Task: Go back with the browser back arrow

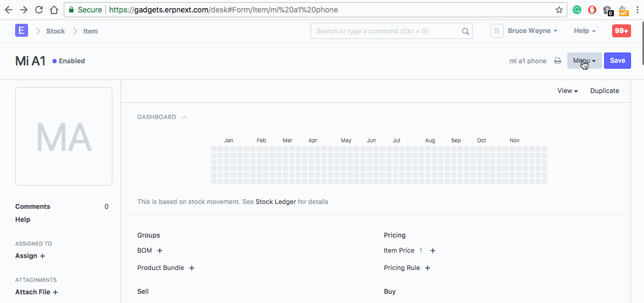Action: (x=9, y=10)
